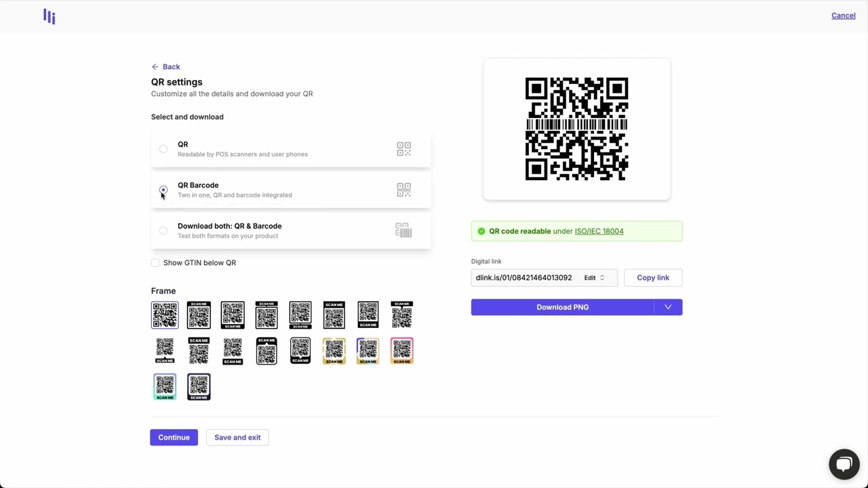Screen dimensions: 868x488
Task: Click the QR barcode preview image
Action: click(577, 129)
